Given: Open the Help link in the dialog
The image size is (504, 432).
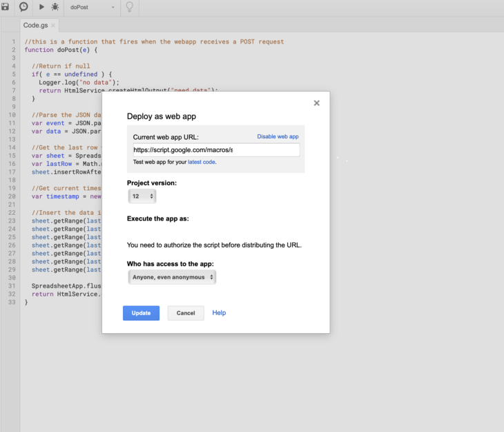Looking at the screenshot, I should click(x=219, y=313).
